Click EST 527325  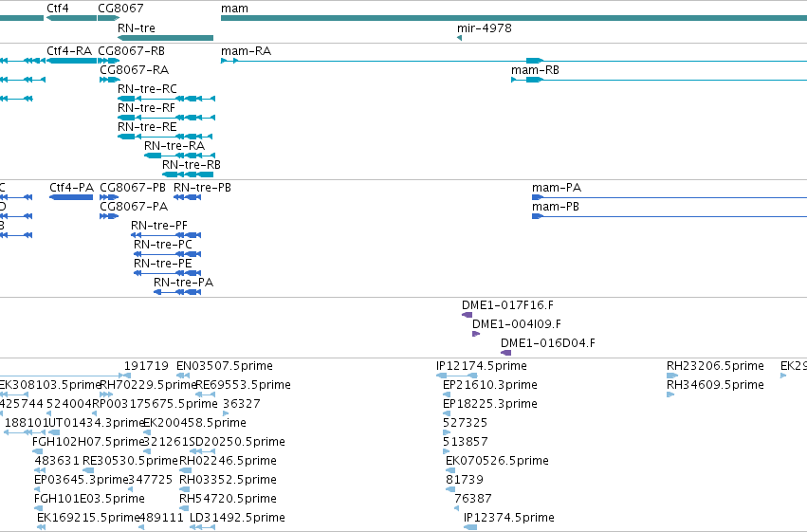(x=447, y=432)
